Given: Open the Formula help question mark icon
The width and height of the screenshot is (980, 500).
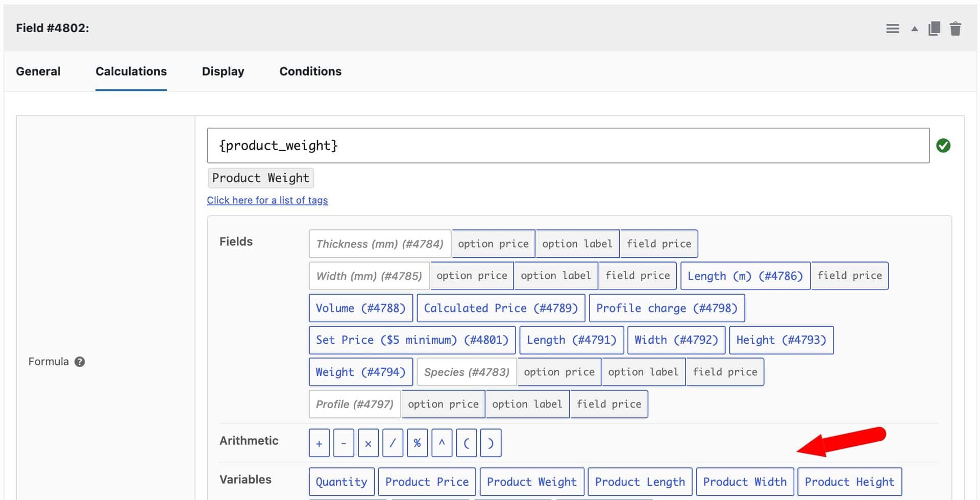Looking at the screenshot, I should [80, 362].
